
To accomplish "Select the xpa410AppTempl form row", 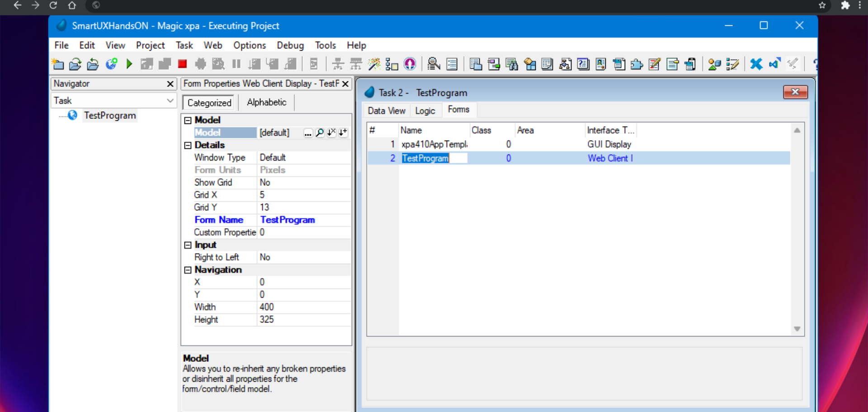I will [434, 144].
